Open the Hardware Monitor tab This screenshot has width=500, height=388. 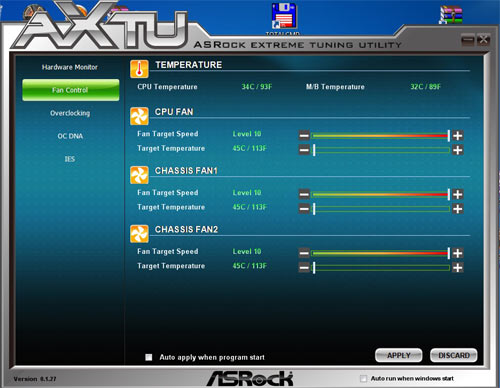(x=70, y=67)
